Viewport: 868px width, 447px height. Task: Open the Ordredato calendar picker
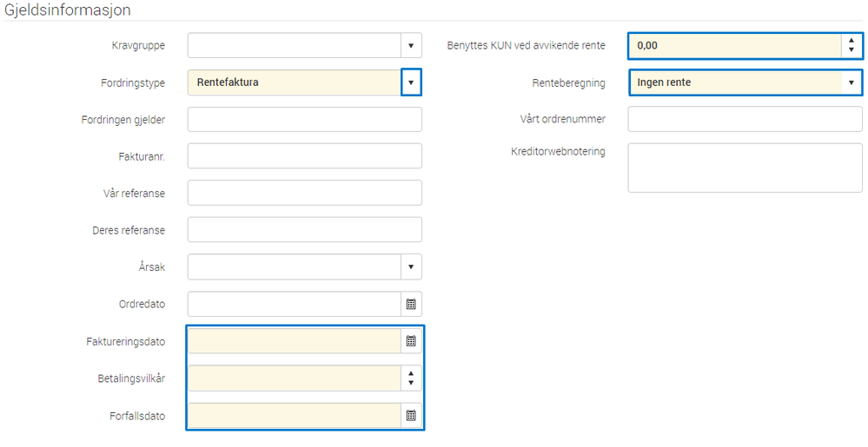click(411, 305)
